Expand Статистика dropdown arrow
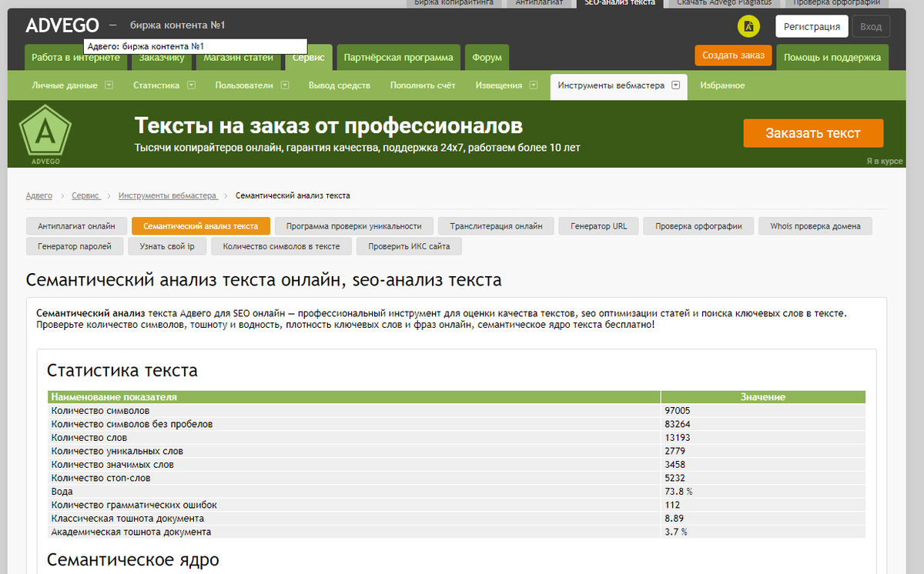 click(191, 85)
